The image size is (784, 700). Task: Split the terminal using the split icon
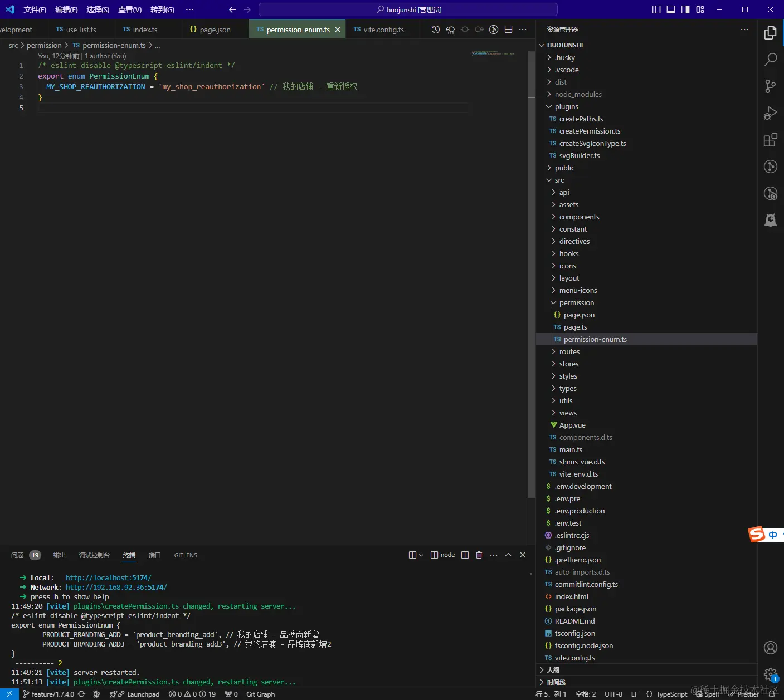[465, 555]
